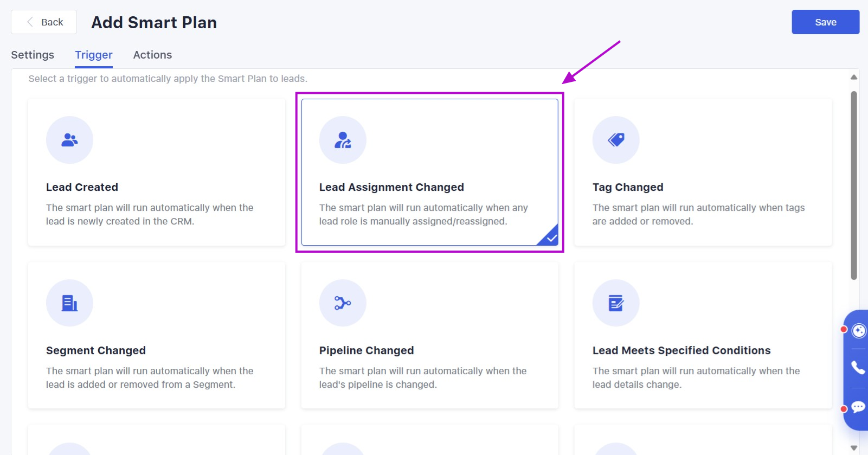Image resolution: width=868 pixels, height=455 pixels.
Task: Click the scrollbar down arrow
Action: (x=854, y=448)
